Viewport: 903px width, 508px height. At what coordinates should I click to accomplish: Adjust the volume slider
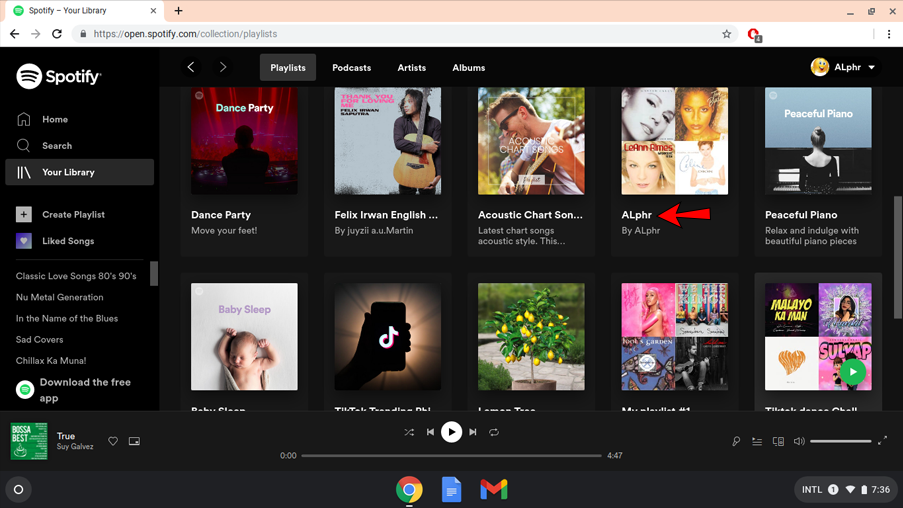point(841,441)
